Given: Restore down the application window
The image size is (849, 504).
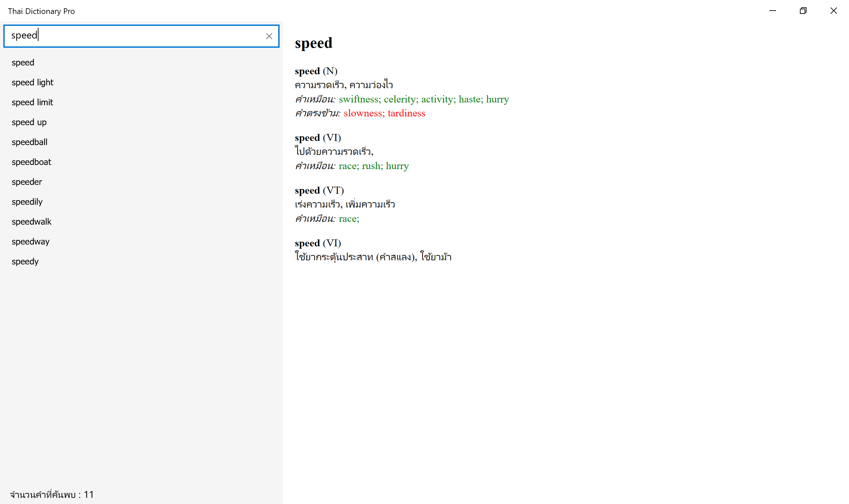Looking at the screenshot, I should coord(803,11).
